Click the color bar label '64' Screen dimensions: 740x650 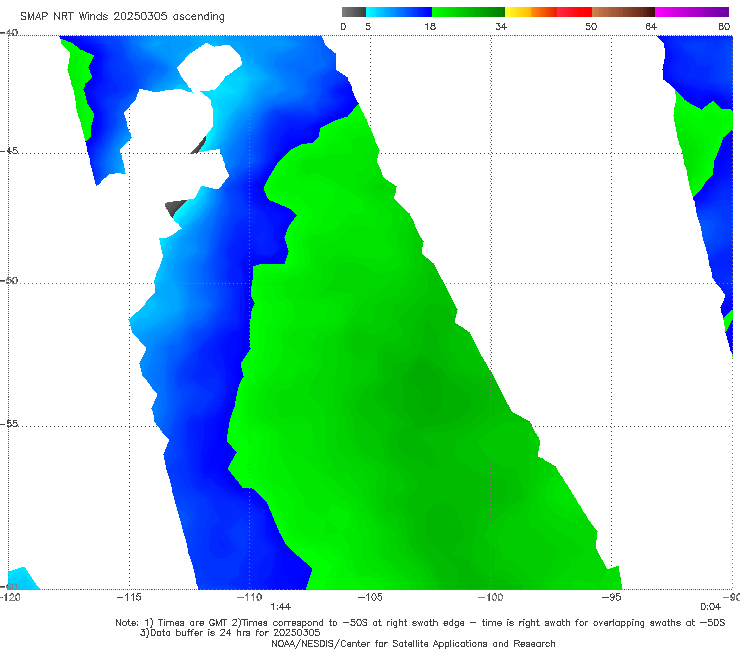(651, 26)
